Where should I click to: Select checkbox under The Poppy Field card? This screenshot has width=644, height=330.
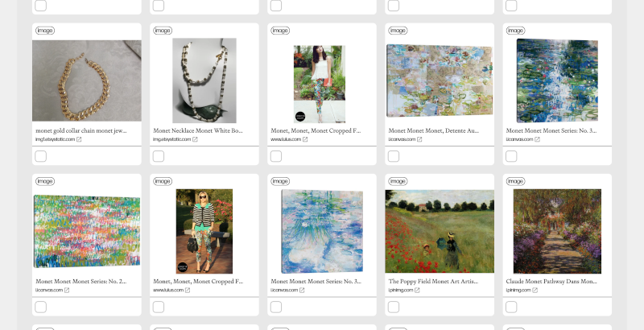coord(394,307)
